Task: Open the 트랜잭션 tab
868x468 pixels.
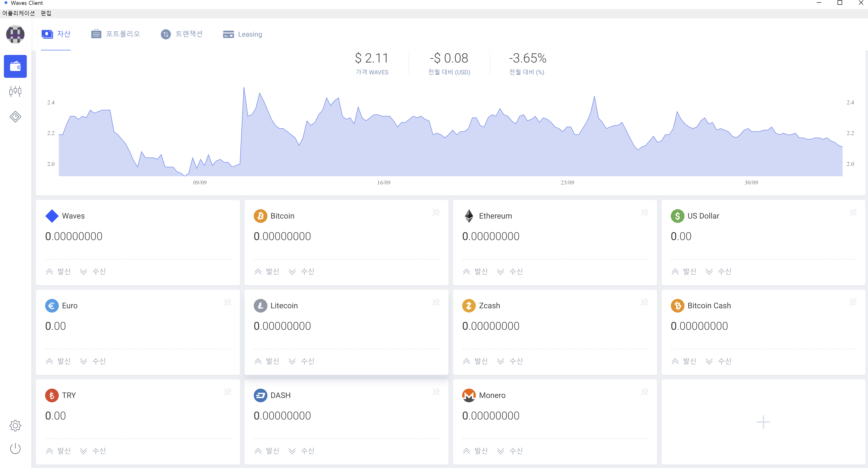Action: coord(182,34)
